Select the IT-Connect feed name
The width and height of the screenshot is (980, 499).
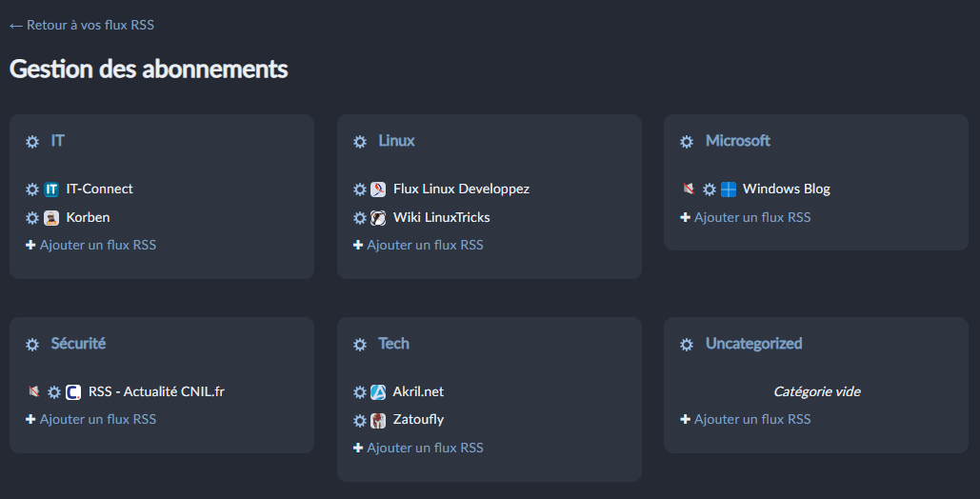coord(99,189)
